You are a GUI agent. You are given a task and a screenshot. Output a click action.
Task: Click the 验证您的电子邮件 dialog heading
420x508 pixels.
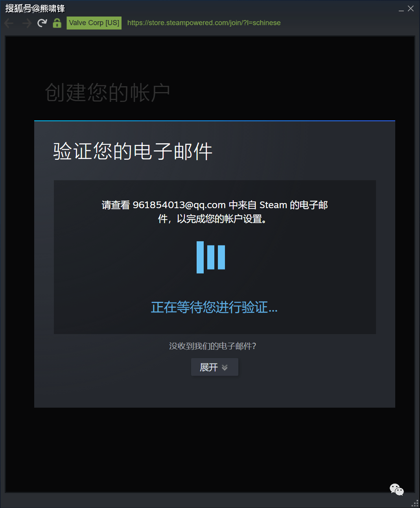click(133, 151)
